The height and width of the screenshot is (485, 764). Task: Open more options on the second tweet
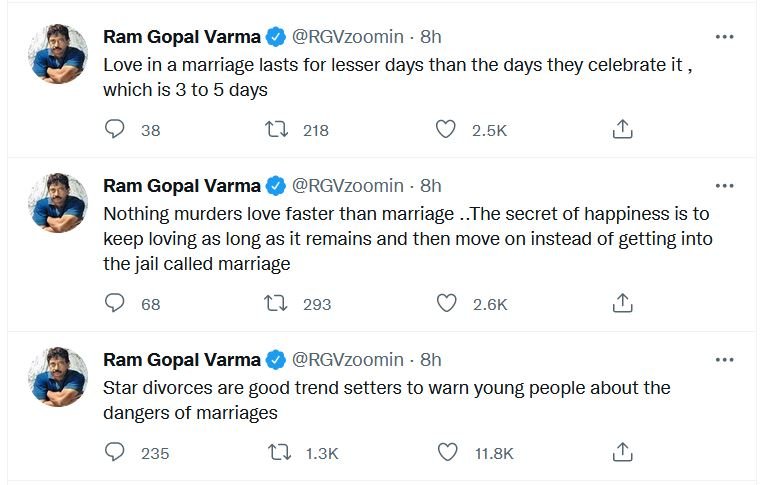point(725,186)
